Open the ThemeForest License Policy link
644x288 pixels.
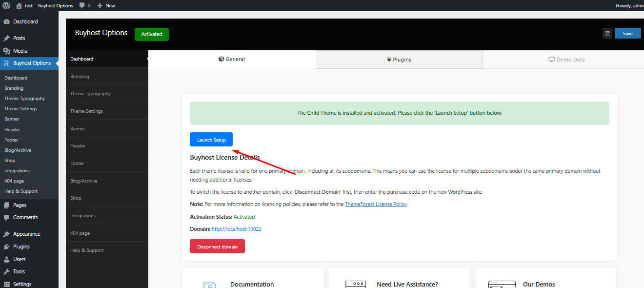[376, 204]
